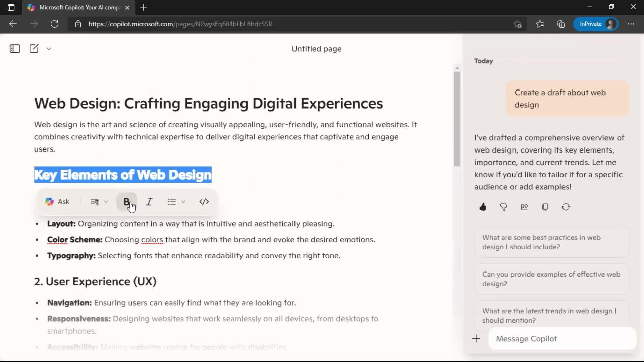This screenshot has width=644, height=362.
Task: Click the Typography bullet item
Action: [194, 256]
